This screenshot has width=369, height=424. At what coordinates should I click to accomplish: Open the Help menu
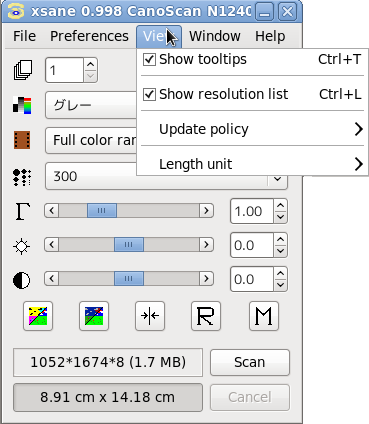(x=270, y=36)
